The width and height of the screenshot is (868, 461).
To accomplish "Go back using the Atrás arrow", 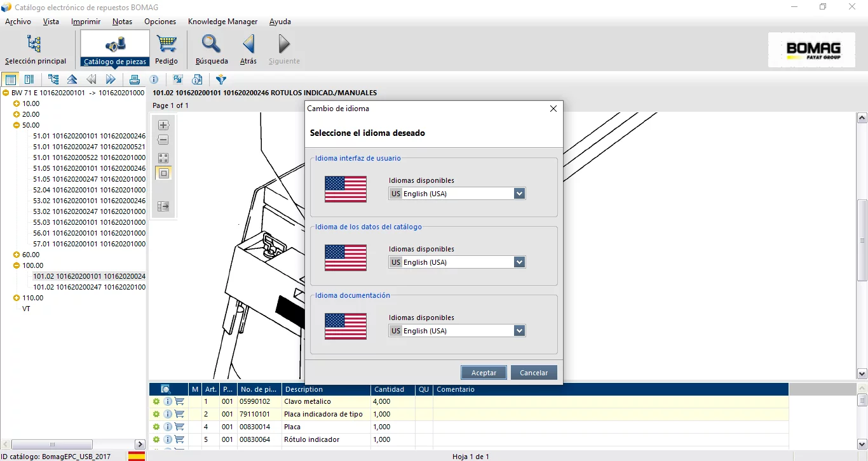I will [x=248, y=49].
